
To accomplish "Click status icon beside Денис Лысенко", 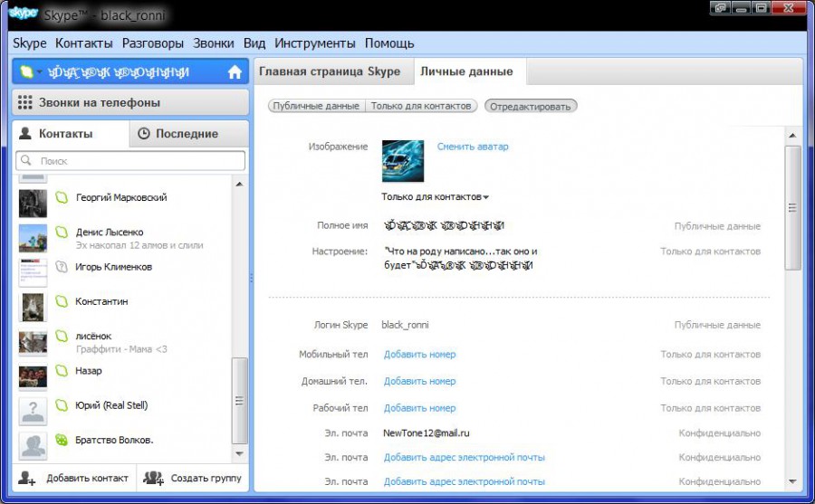I will [x=62, y=232].
